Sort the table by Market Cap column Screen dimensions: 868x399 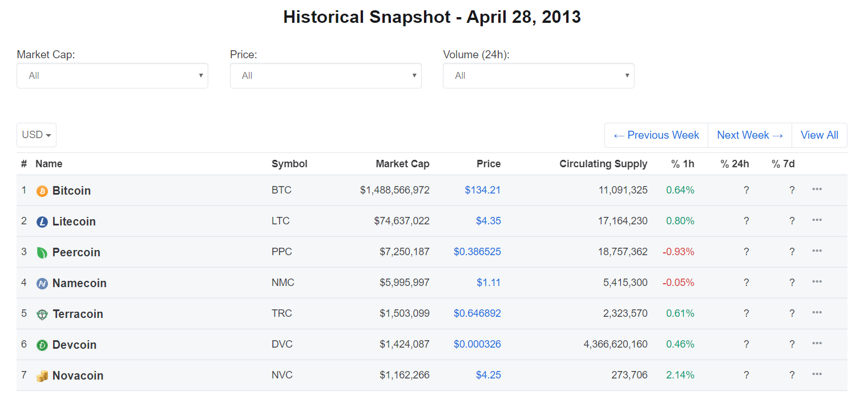[x=402, y=164]
